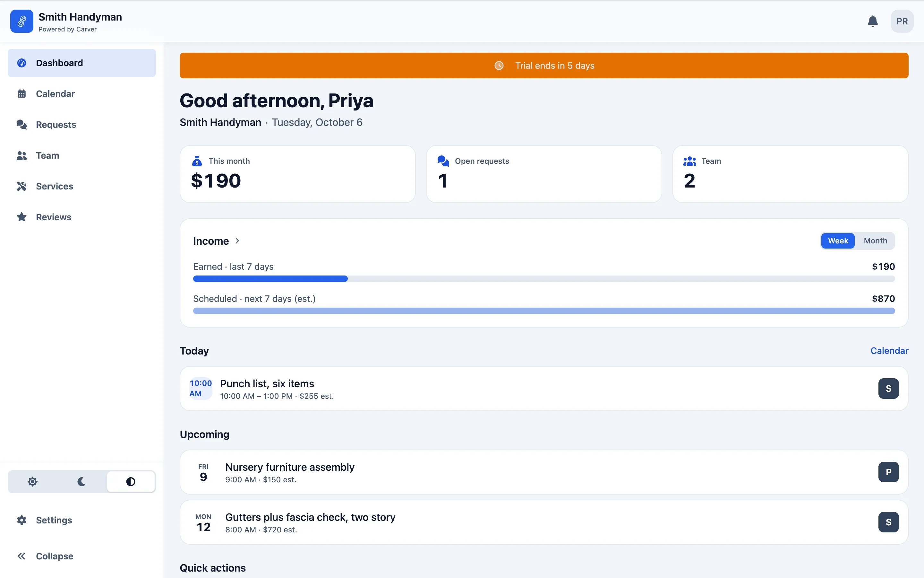Click the Smith Handyman logo icon
The height and width of the screenshot is (578, 924).
click(x=22, y=21)
